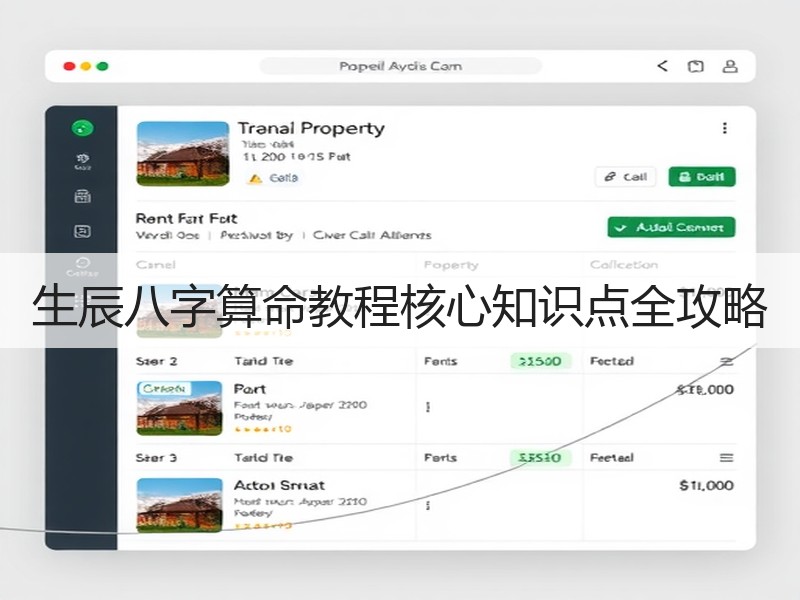Open the Actol Smat listing thumbnail
The height and width of the screenshot is (600, 800).
coord(180,505)
